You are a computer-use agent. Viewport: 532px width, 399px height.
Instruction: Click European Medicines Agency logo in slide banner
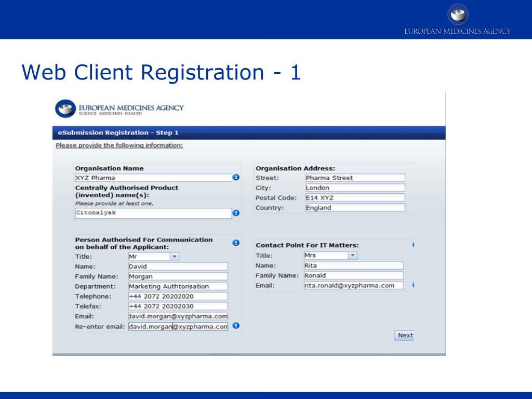point(457,19)
